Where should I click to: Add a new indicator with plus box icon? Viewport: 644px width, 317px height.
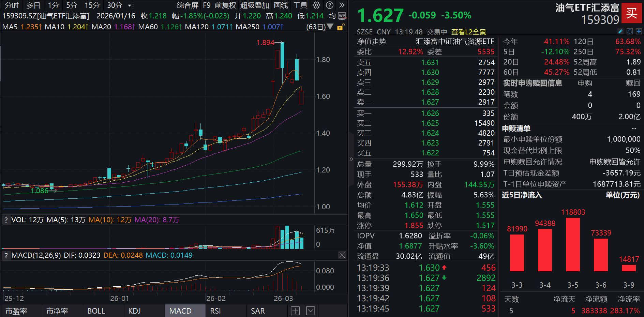[295, 311]
